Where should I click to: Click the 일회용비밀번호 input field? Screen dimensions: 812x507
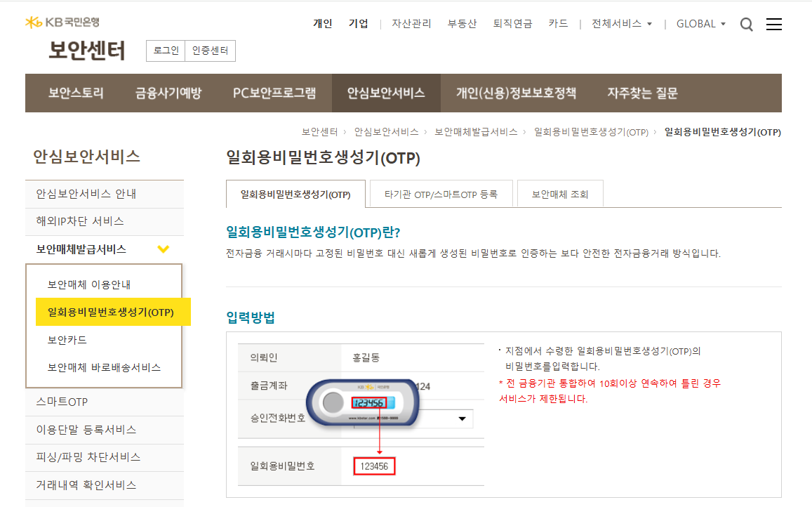tap(374, 464)
